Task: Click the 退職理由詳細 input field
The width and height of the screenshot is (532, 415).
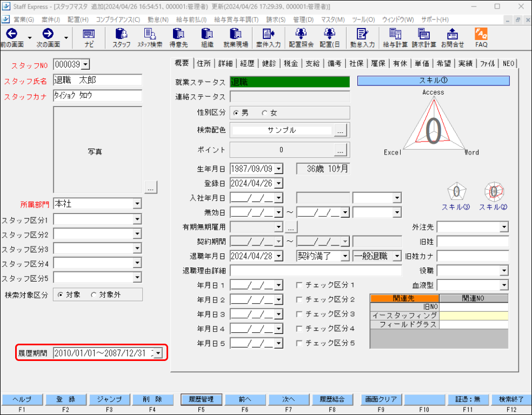Action: click(316, 271)
